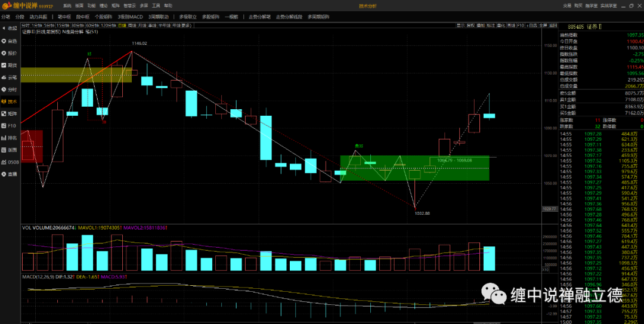Open 复权 adjustment options
Image resolution: width=644 pixels, height=324 pixels.
coord(470,26)
